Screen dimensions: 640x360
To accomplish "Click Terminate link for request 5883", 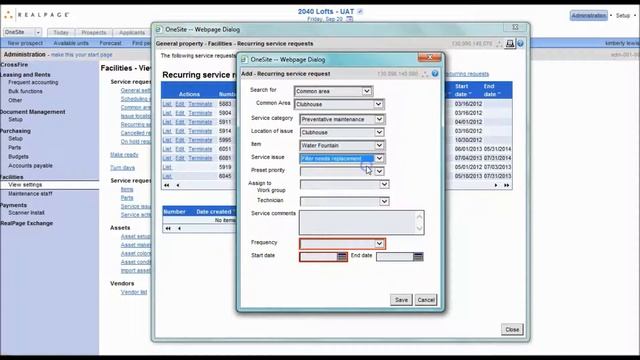I will point(200,104).
